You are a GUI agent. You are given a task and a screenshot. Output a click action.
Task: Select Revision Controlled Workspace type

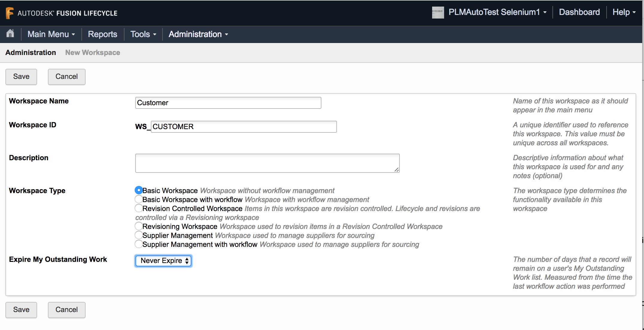tap(139, 208)
